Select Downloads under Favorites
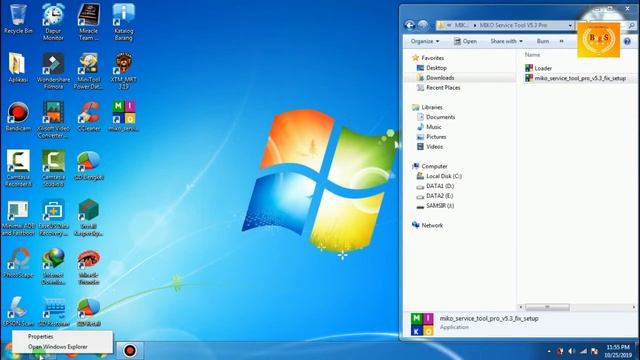 tap(436, 78)
